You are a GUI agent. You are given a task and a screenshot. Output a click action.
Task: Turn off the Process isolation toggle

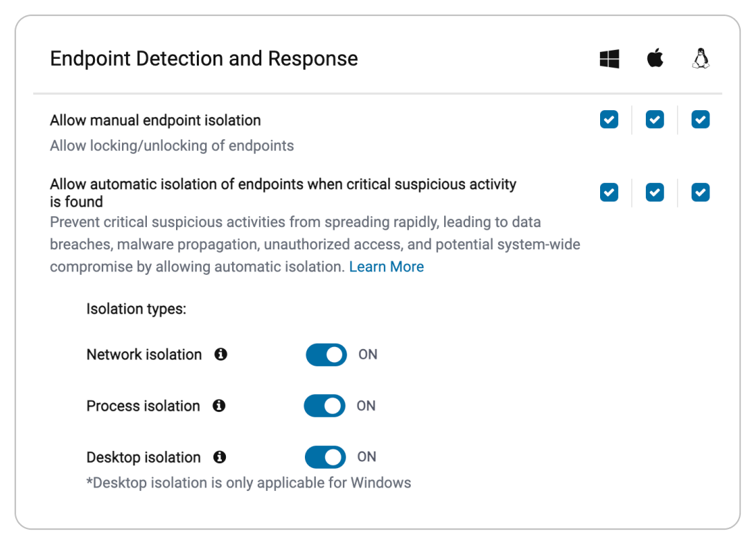tap(324, 406)
